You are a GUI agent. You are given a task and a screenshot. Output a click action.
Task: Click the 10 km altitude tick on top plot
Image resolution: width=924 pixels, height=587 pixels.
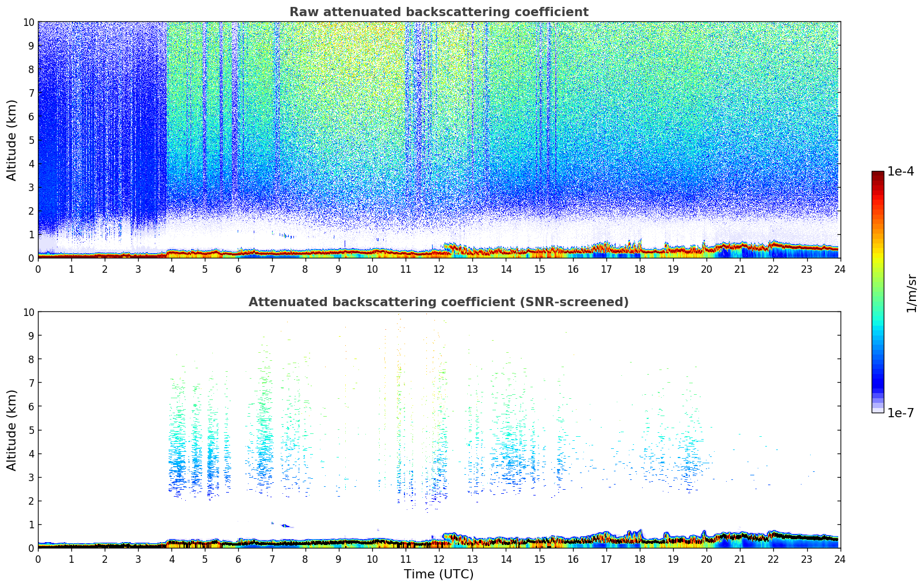[29, 22]
